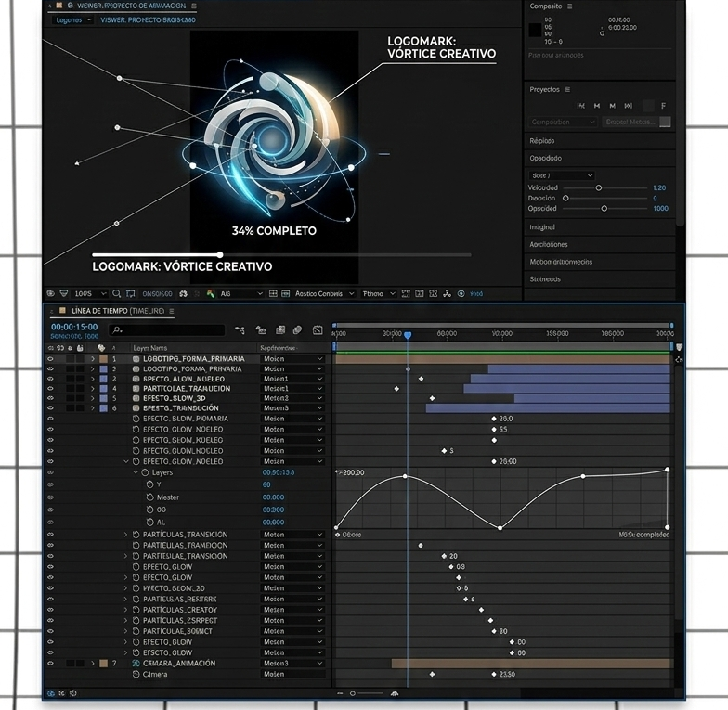Toggle visibility of the CÁMARA_ANIMACIÓN layer

tap(50, 664)
